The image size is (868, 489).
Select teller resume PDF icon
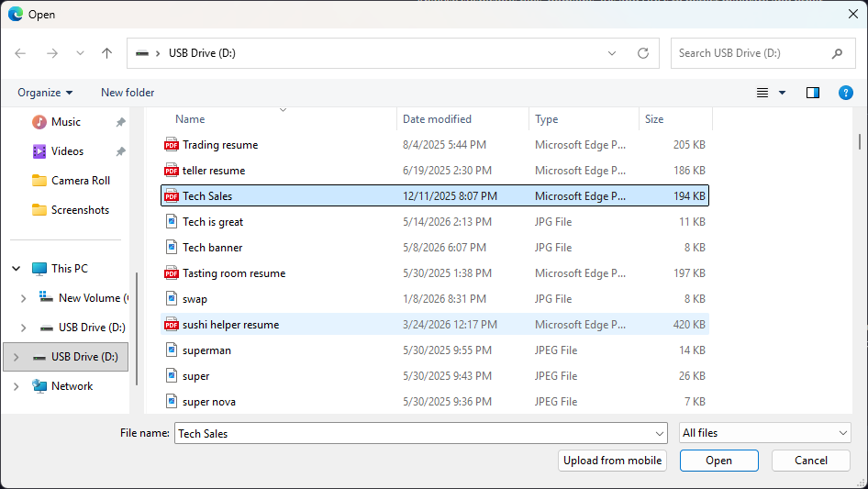(x=172, y=171)
